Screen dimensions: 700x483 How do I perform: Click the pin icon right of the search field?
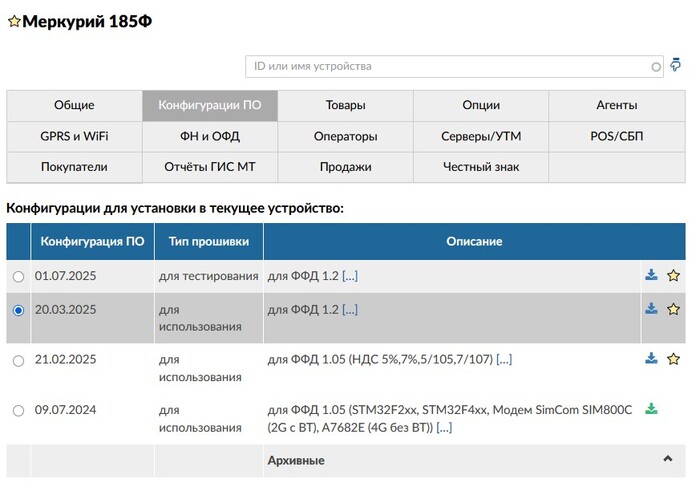[677, 66]
